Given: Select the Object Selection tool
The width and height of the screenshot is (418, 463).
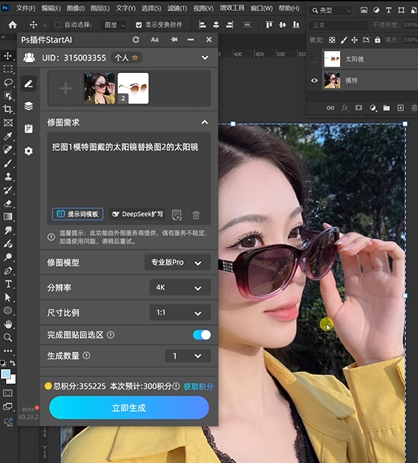Looking at the screenshot, I should pos(8,96).
